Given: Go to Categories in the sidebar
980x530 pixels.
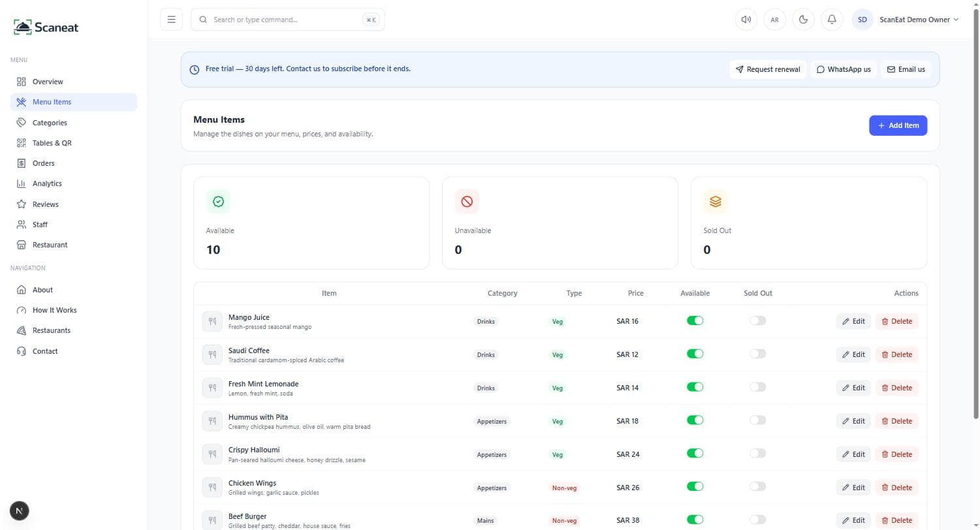Looking at the screenshot, I should 74,123.
